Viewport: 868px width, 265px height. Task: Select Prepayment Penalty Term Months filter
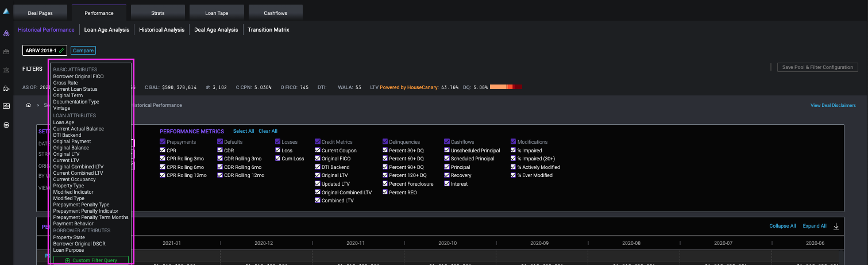click(x=91, y=217)
